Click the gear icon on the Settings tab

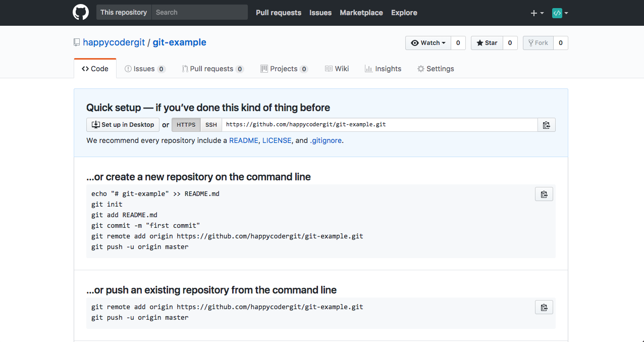[x=420, y=68]
